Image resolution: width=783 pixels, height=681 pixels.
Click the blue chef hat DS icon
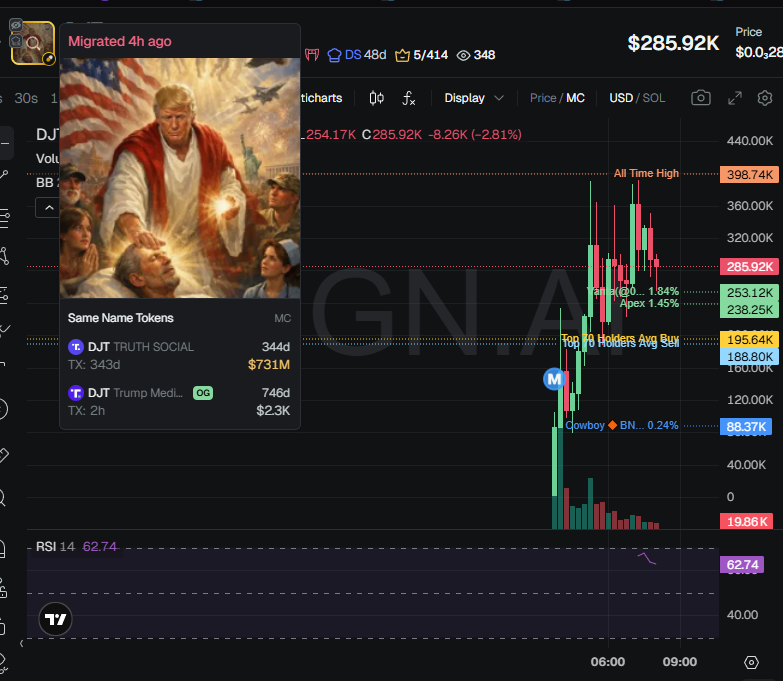[334, 55]
